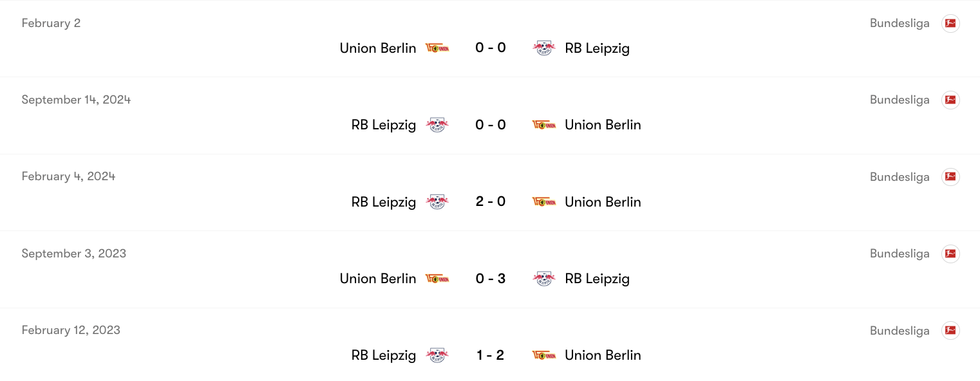Click the RB Leipzig crest in the September 14 match
The height and width of the screenshot is (381, 980).
pos(437,125)
